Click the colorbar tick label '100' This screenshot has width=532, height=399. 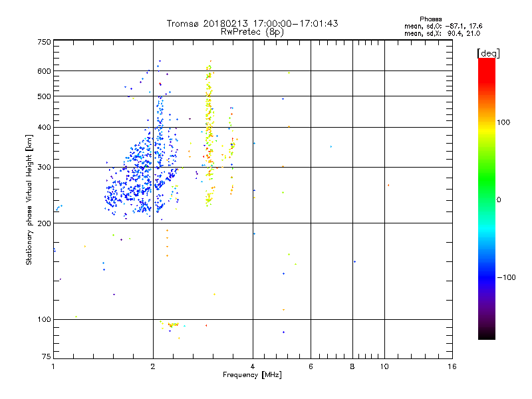(503, 122)
